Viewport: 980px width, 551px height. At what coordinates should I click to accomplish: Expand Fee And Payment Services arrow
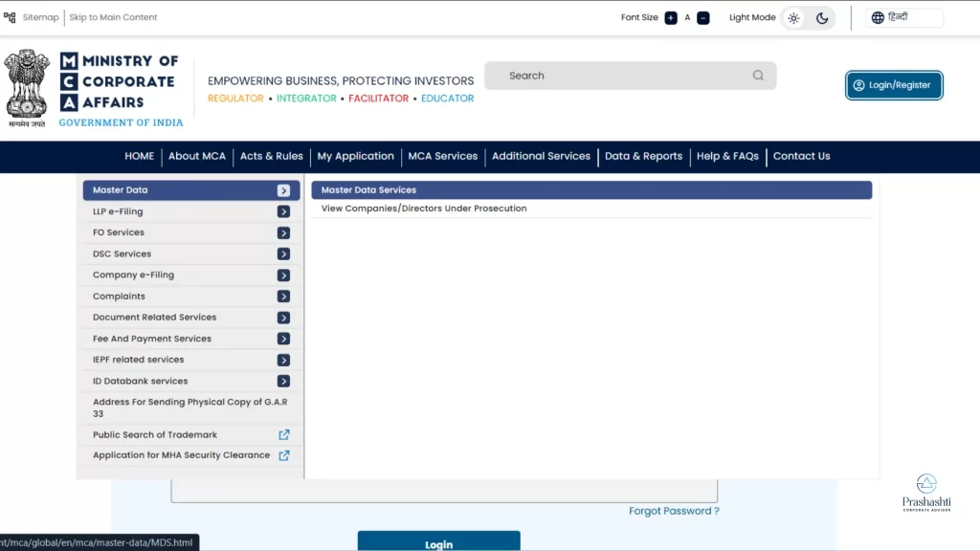click(283, 339)
